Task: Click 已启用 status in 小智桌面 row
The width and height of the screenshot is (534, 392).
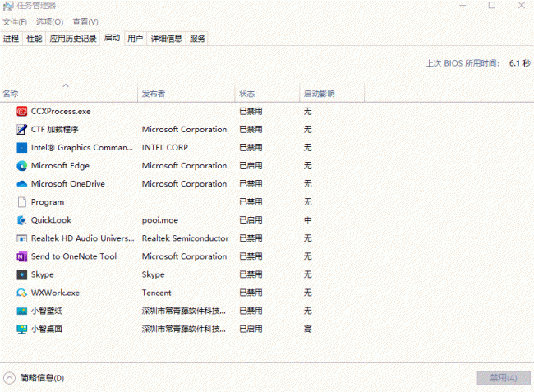Action: pos(251,329)
